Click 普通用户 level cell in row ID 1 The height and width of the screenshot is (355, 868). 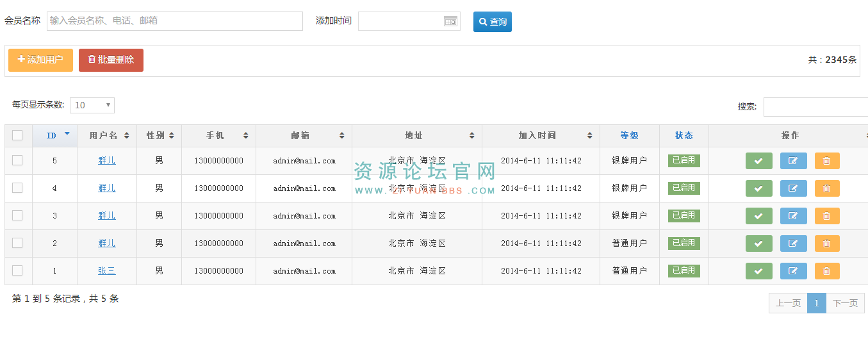click(x=630, y=271)
